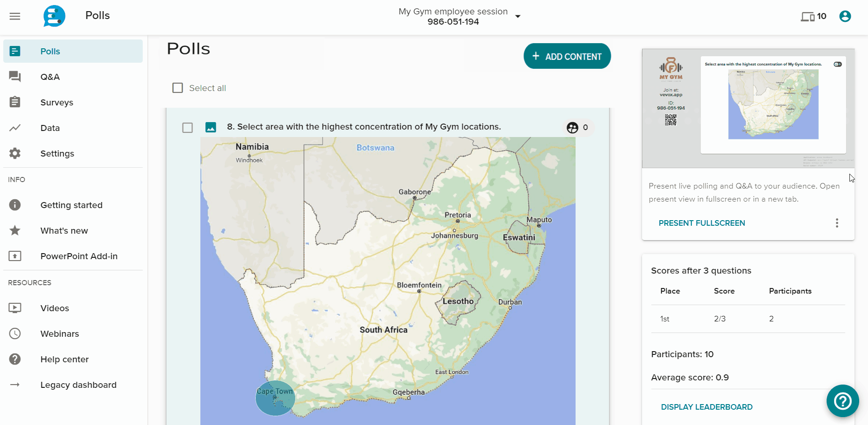The width and height of the screenshot is (868, 425).
Task: Click PRESENT FULLSCREEN
Action: [x=702, y=223]
